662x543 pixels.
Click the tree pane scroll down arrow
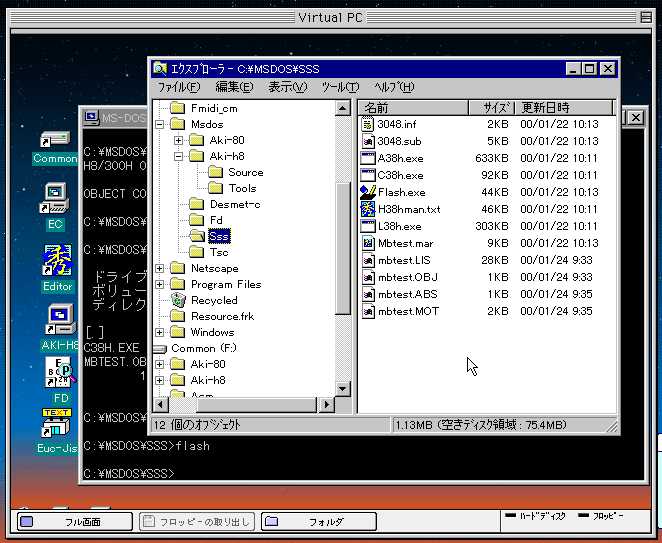[343, 388]
